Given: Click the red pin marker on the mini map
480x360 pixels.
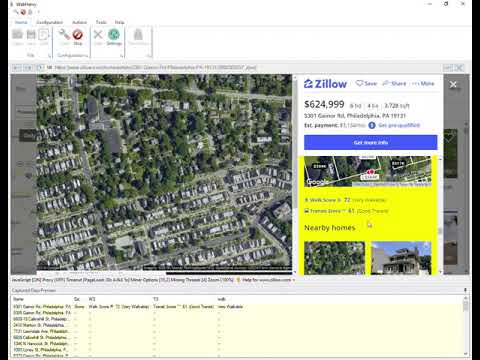Looking at the screenshot, I should (370, 173).
